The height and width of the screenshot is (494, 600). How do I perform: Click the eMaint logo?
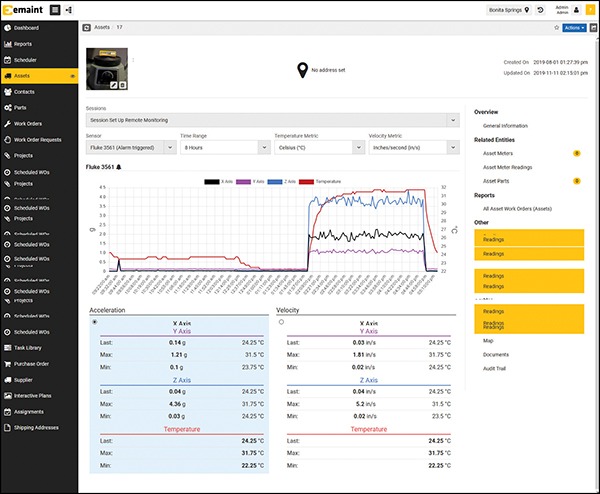point(21,9)
